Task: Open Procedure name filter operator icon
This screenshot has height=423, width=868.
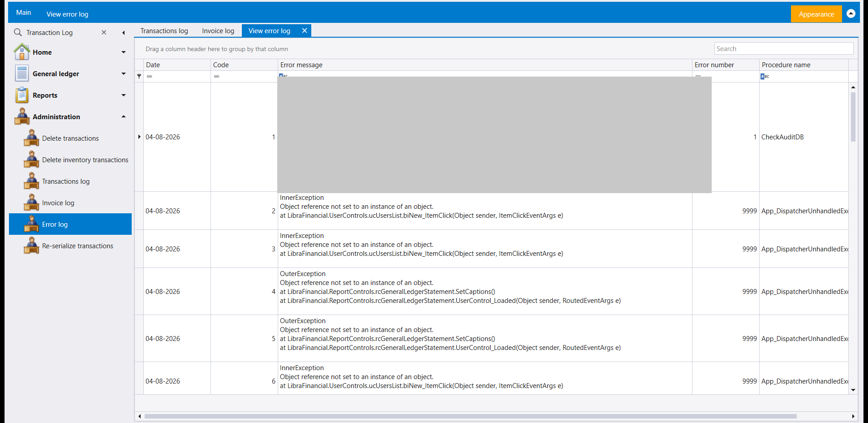Action: (x=765, y=76)
